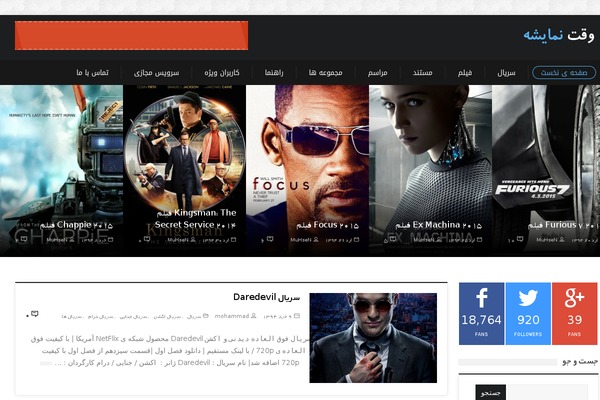
Task: Click the Daredevil post comment icon
Action: click(x=35, y=314)
